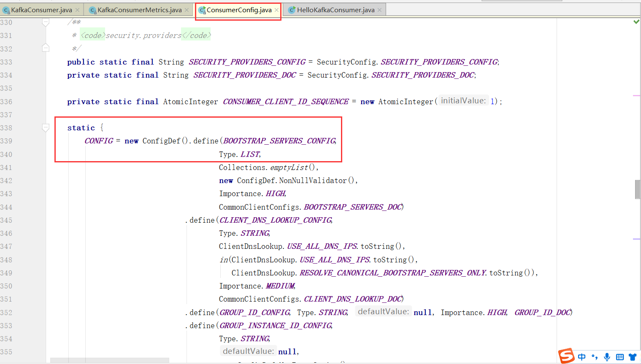The image size is (641, 364).
Task: Close the HelloKafkaConsumer.java tab
Action: (x=380, y=10)
